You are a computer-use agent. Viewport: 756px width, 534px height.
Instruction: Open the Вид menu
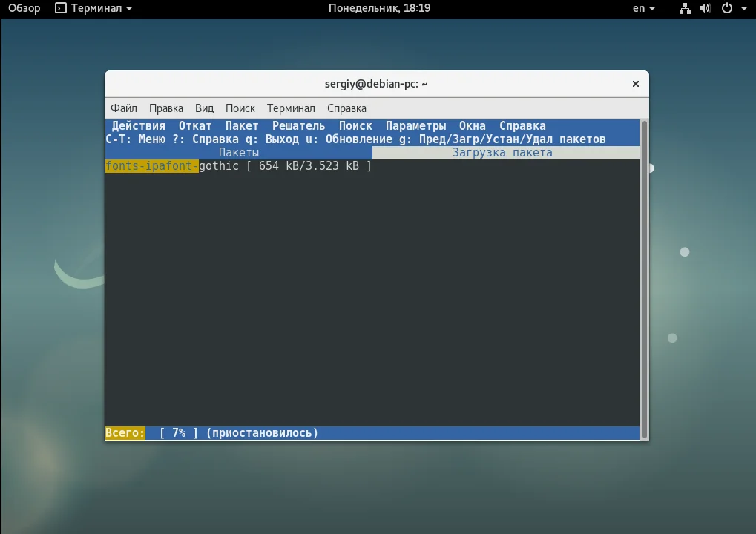(205, 108)
